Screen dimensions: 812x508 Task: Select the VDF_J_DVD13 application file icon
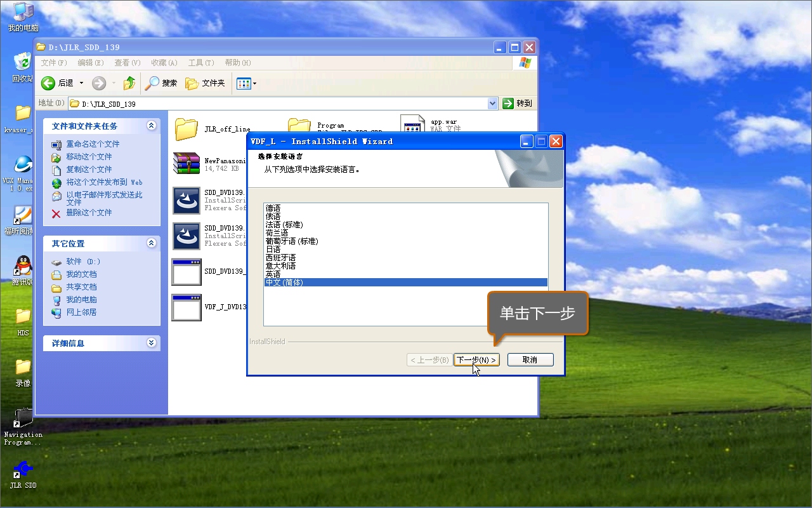pyautogui.click(x=187, y=307)
